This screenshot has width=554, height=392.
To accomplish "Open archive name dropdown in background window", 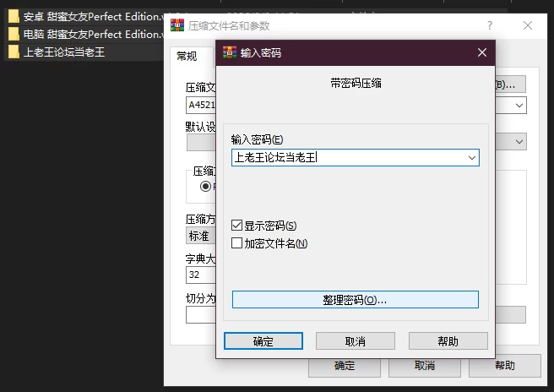I will click(x=519, y=106).
